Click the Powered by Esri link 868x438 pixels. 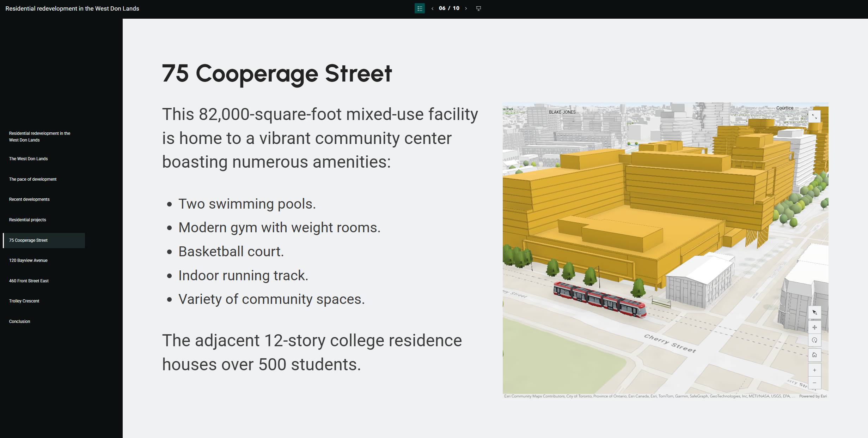[x=813, y=396]
